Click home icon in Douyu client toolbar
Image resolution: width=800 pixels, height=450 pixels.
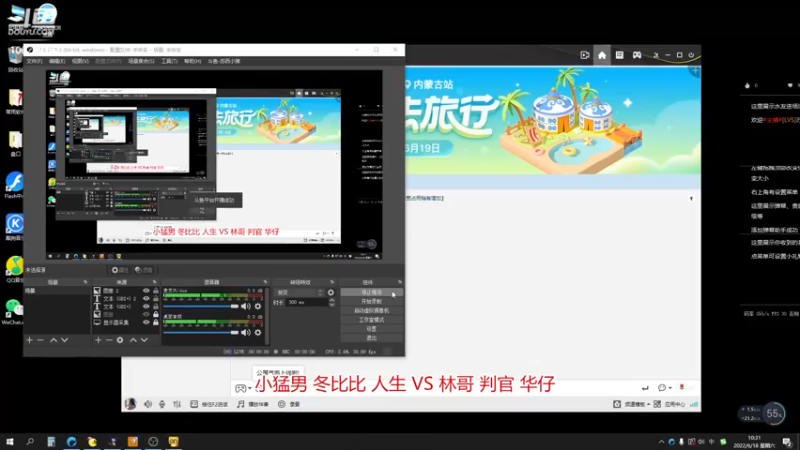[602, 55]
